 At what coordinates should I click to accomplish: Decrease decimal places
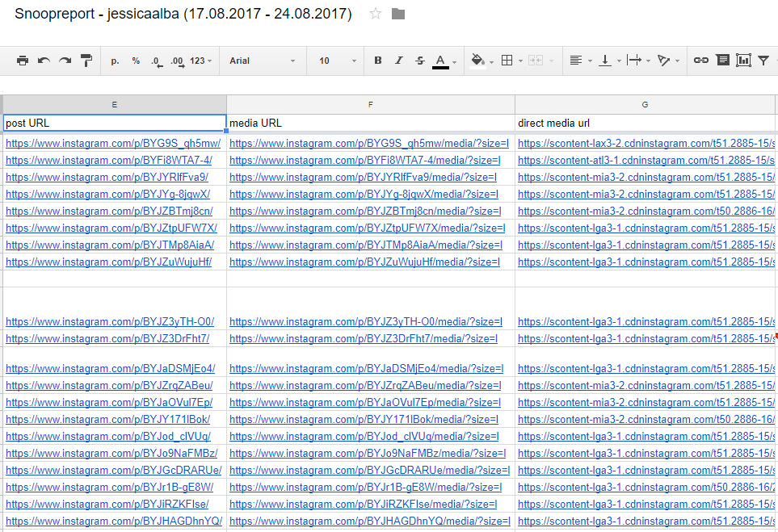click(x=156, y=61)
